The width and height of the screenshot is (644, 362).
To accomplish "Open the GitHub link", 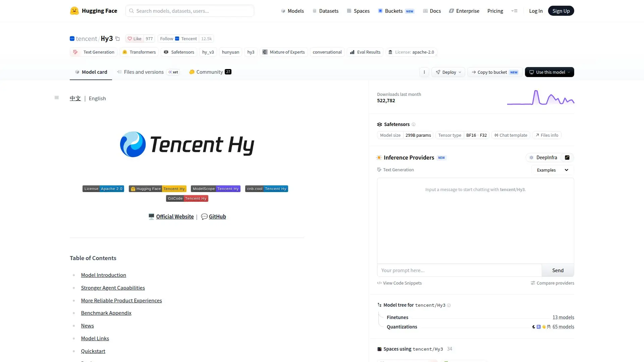I will [x=217, y=217].
